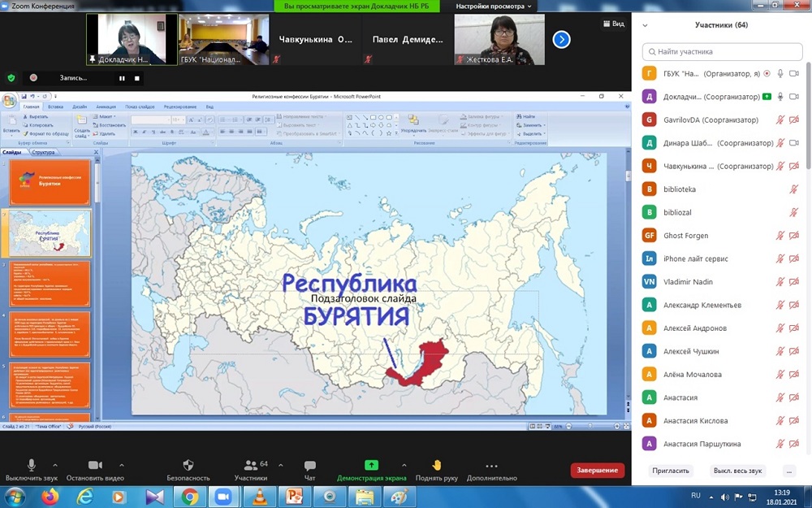
Task: Click the Save icon in PowerPoint quick access
Action: coord(24,96)
